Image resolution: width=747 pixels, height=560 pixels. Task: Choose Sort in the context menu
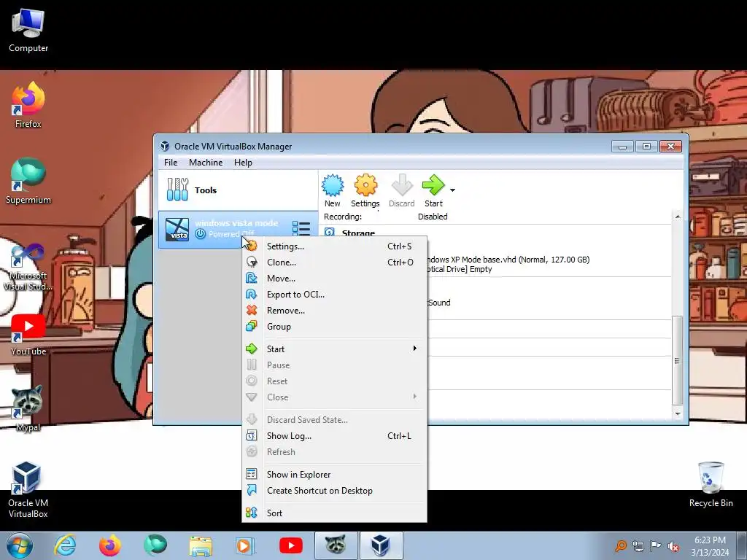[334, 513]
